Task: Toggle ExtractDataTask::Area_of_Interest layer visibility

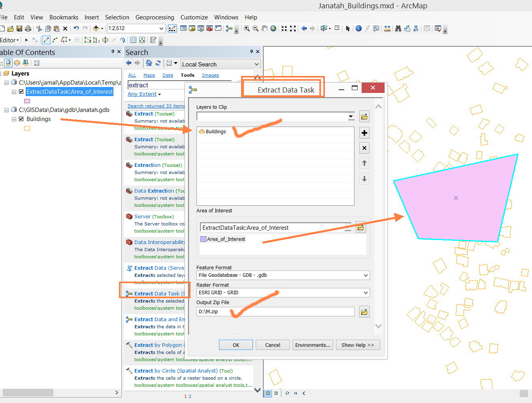Action: click(21, 92)
